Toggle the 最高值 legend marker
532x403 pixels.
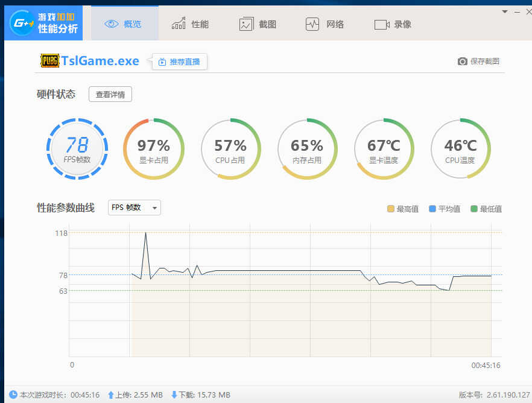(390, 209)
